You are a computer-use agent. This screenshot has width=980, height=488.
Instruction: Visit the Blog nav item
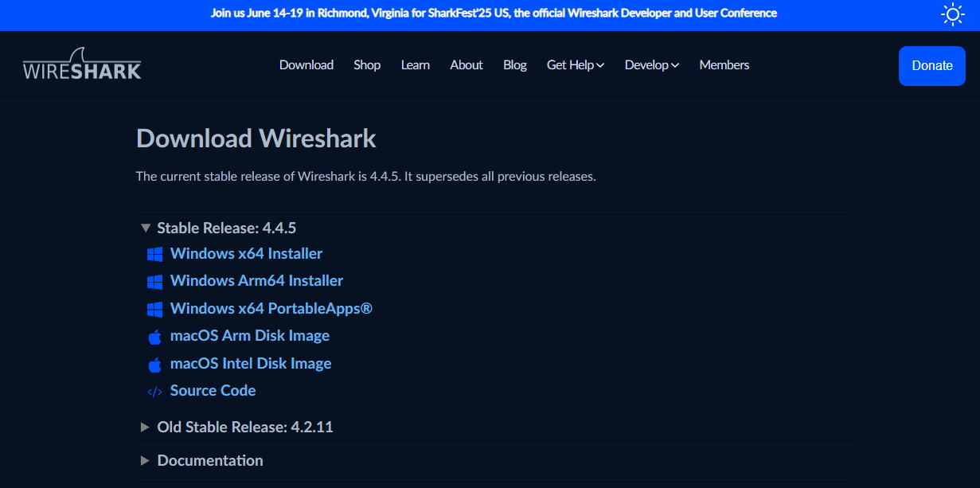515,65
